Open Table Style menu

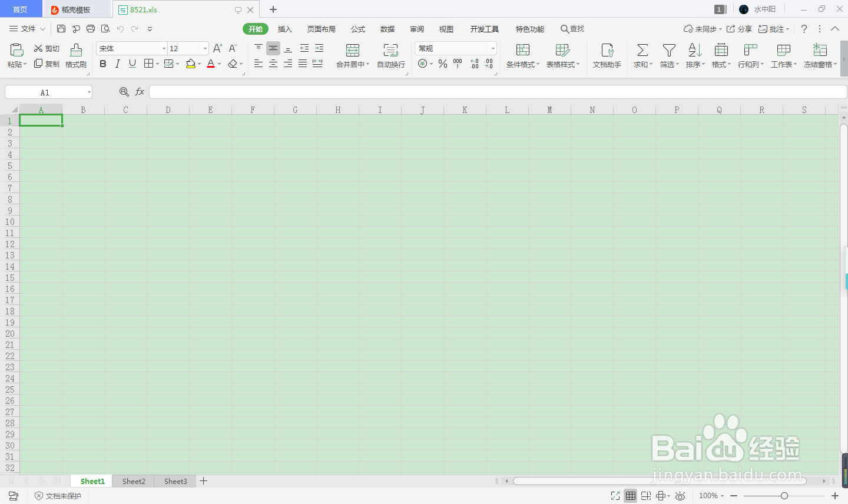(x=563, y=56)
